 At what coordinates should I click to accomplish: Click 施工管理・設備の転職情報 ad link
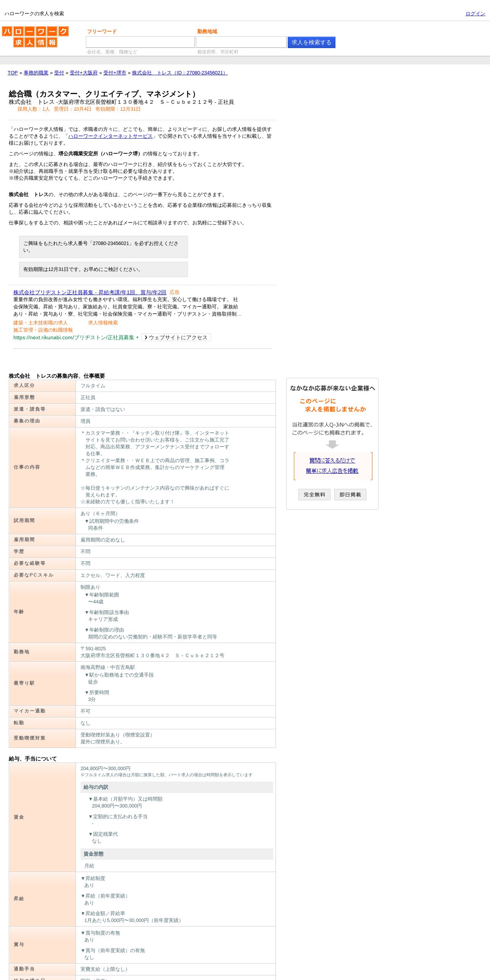[x=43, y=330]
